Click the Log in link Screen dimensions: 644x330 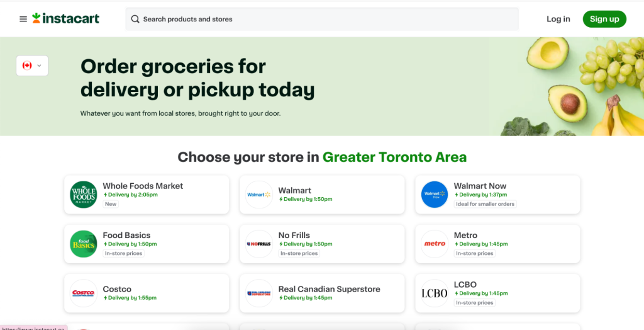pyautogui.click(x=558, y=19)
